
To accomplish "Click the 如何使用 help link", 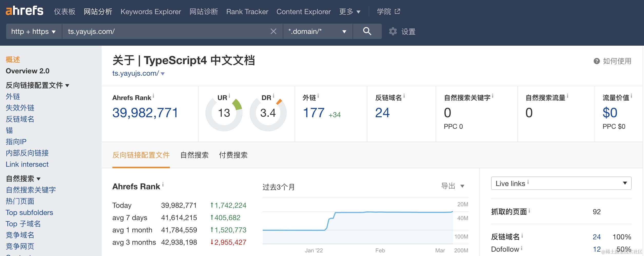I will (617, 61).
